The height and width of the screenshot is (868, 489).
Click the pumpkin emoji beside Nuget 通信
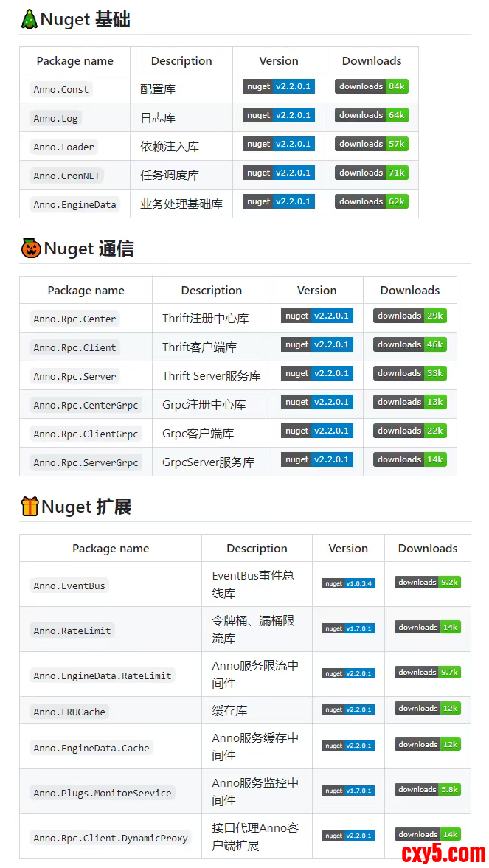[x=31, y=249]
